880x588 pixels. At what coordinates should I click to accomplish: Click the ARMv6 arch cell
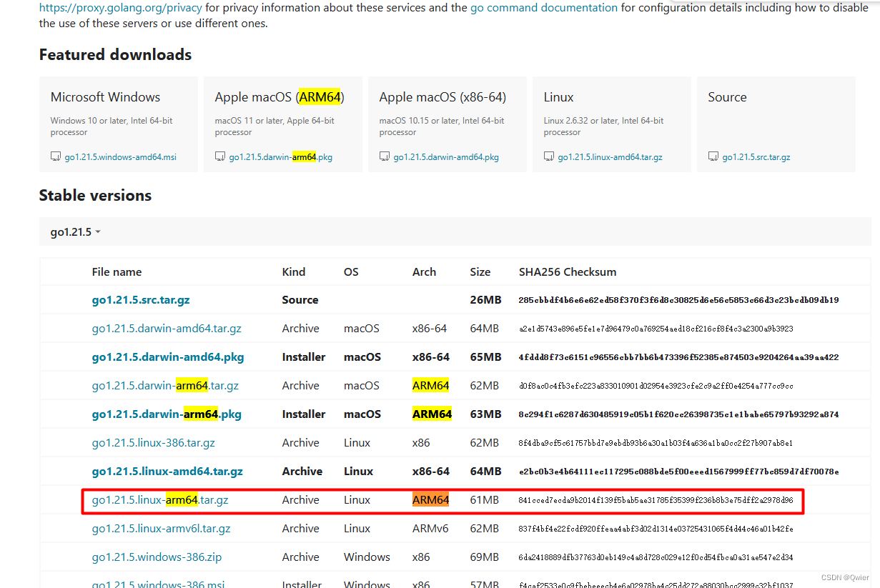point(430,529)
